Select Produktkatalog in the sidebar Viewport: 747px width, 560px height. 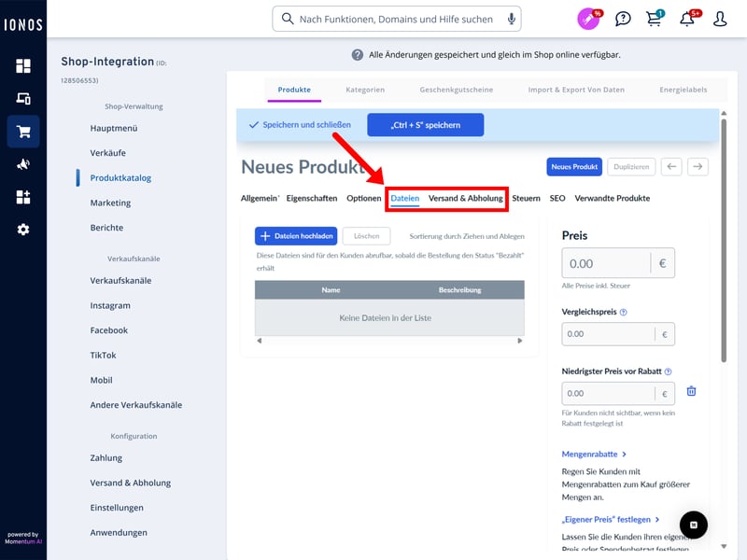pyautogui.click(x=120, y=177)
